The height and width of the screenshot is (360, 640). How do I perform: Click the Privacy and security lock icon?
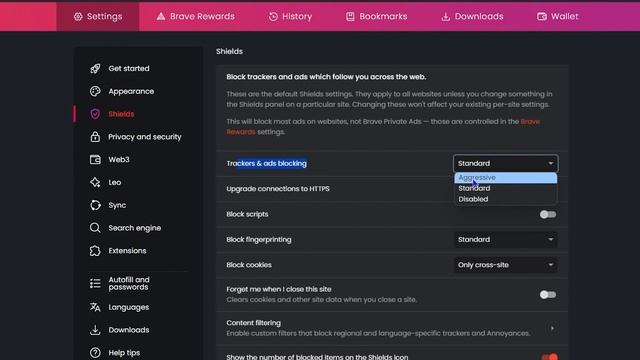95,137
